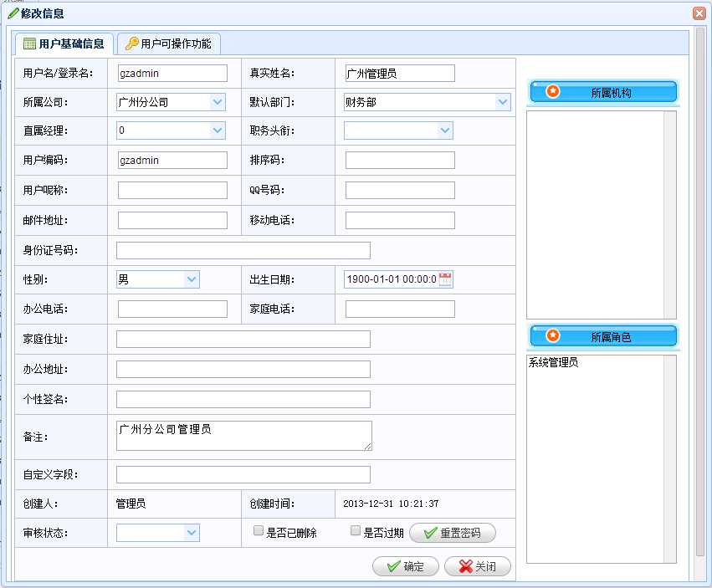The image size is (712, 588).
Task: Click the star icon on 所属机构 button
Action: click(553, 91)
